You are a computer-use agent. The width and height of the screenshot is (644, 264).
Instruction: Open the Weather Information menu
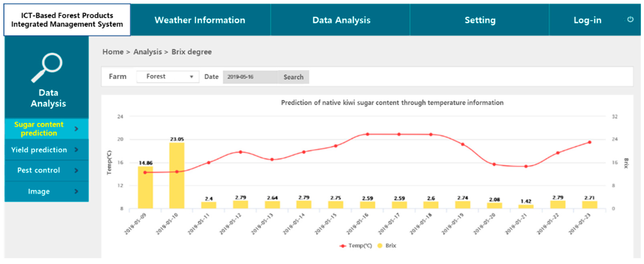tap(200, 20)
